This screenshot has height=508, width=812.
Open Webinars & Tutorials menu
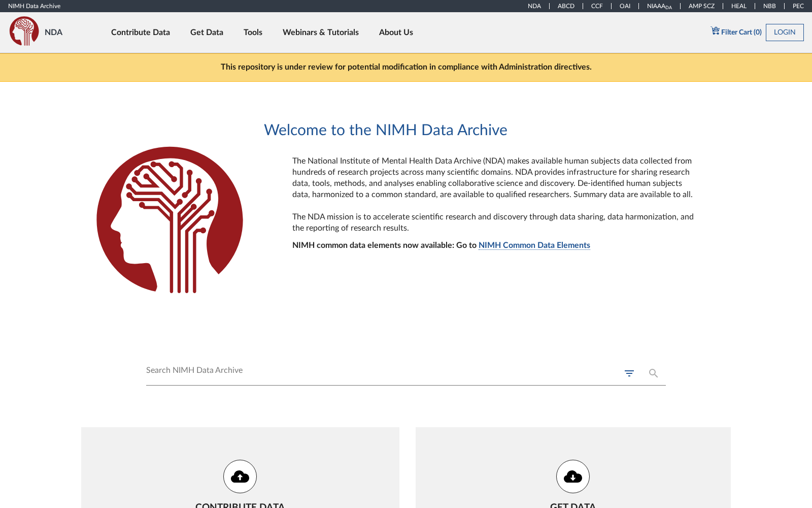[x=321, y=32]
